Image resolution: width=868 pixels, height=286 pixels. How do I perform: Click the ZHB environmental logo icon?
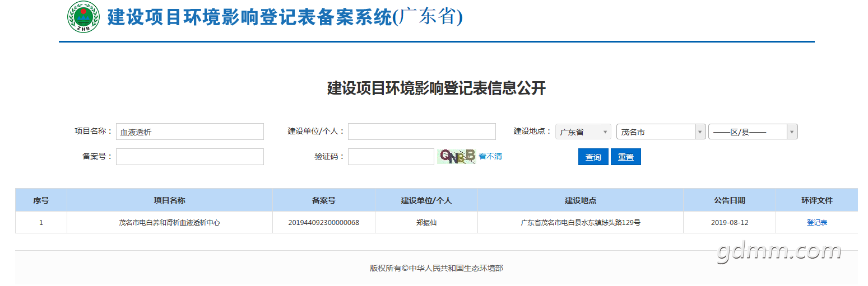[83, 17]
